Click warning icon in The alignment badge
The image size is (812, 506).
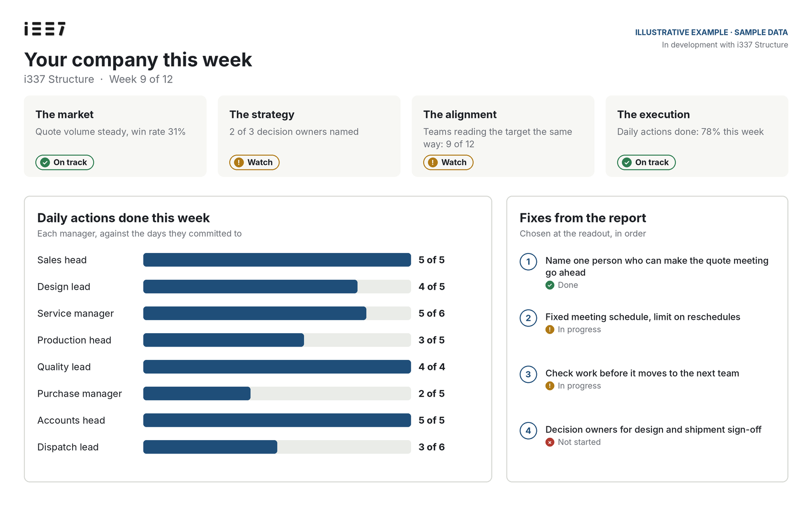tap(433, 162)
